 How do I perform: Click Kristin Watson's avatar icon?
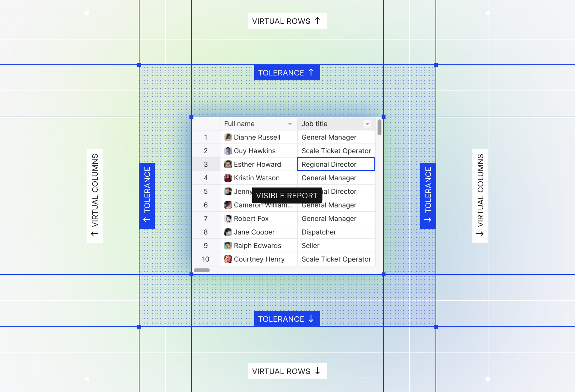[x=228, y=178]
